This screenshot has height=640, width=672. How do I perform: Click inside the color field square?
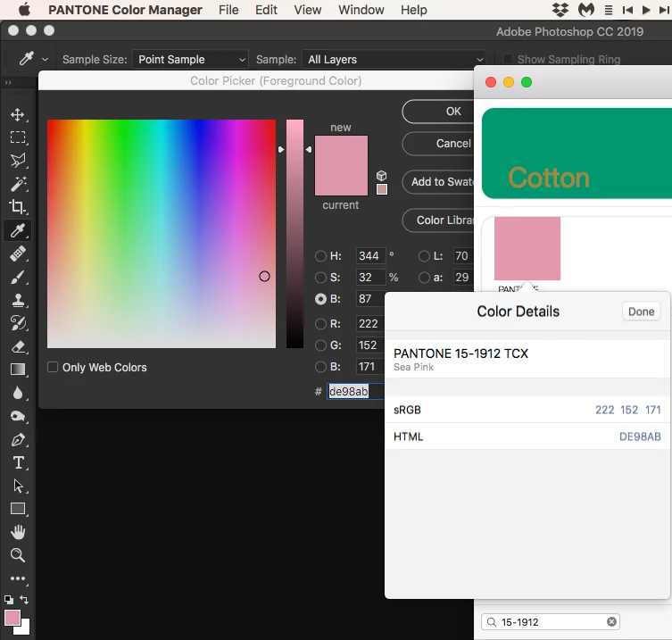point(162,234)
